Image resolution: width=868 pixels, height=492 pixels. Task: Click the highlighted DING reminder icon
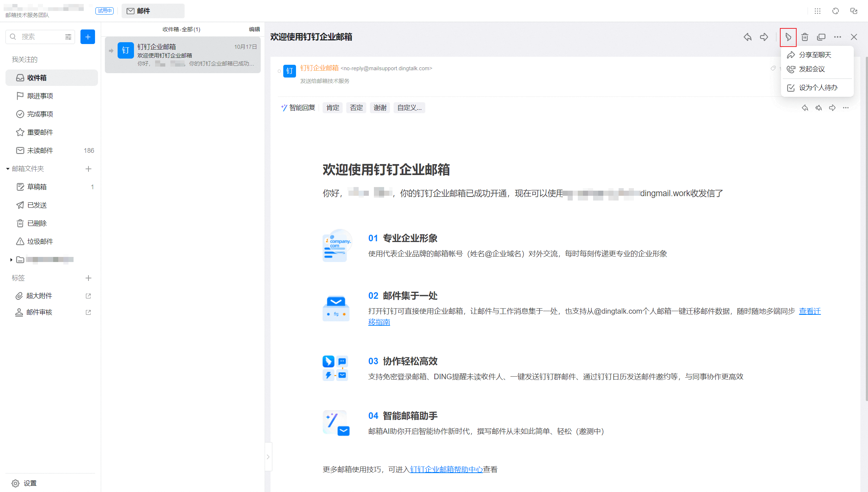(x=788, y=37)
